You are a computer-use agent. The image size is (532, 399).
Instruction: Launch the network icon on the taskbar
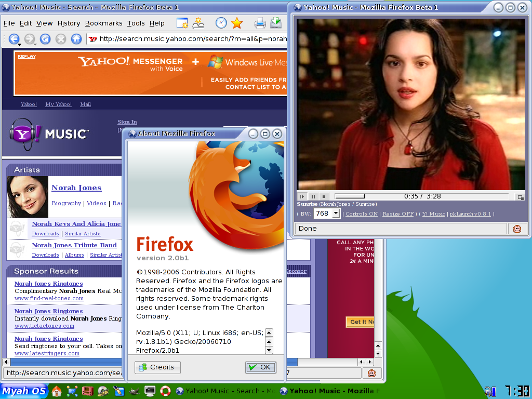[72, 391]
